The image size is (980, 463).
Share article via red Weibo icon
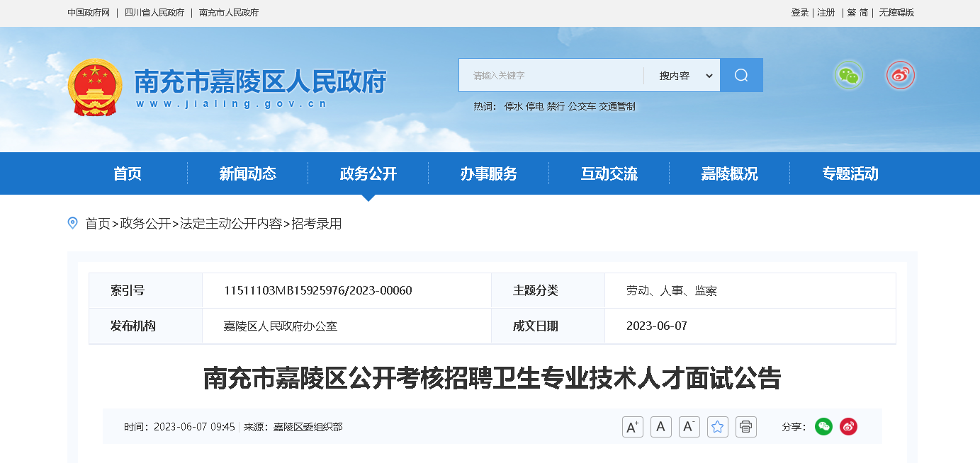click(x=848, y=426)
